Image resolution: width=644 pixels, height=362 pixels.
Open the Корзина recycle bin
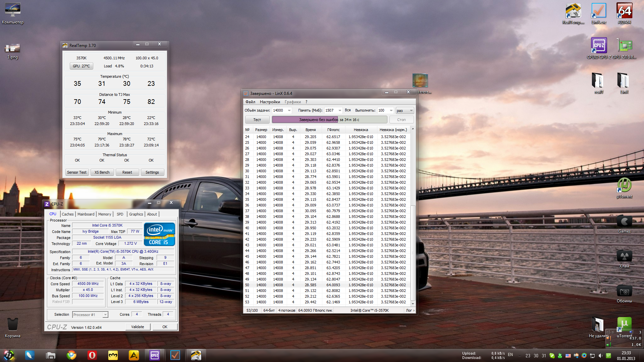12,327
